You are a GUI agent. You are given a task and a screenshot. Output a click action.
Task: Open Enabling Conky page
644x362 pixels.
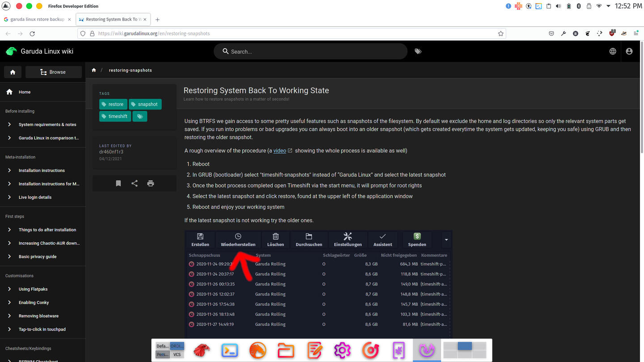[x=42, y=303]
